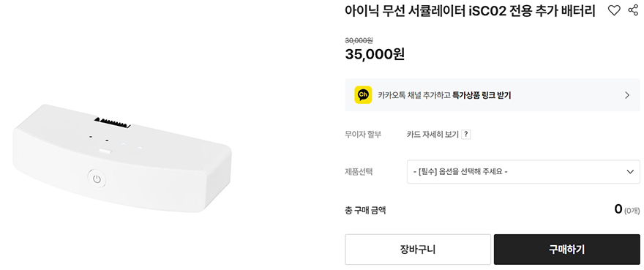Expand the product option dropdown arrow
This screenshot has width=644, height=270.
click(630, 171)
